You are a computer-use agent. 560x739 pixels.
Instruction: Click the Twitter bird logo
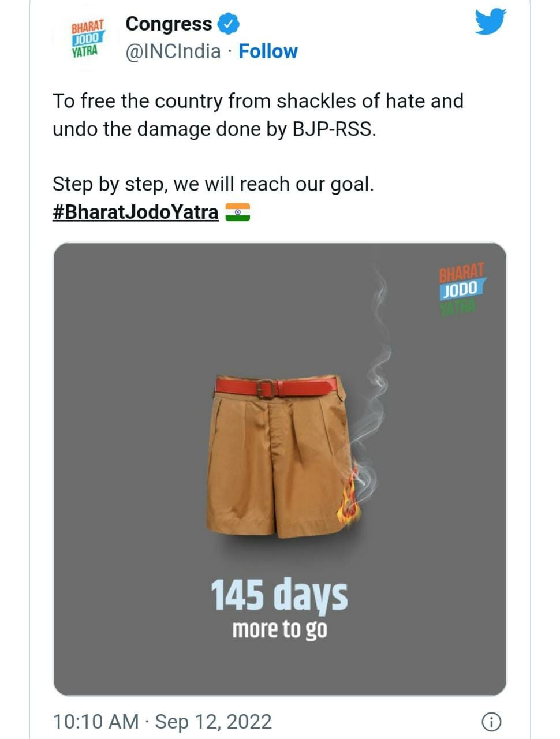[x=490, y=21]
